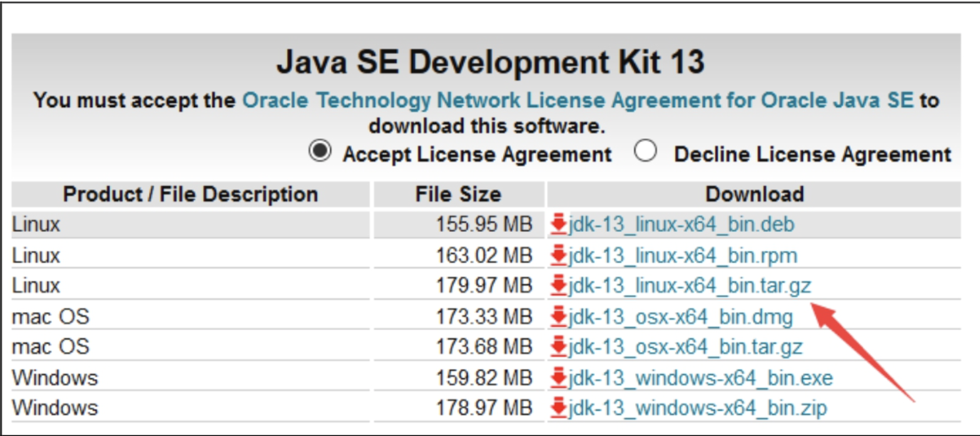Click download icon beside jdk-13_windows-x64_bin.exe
This screenshot has width=980, height=436.
pos(559,378)
